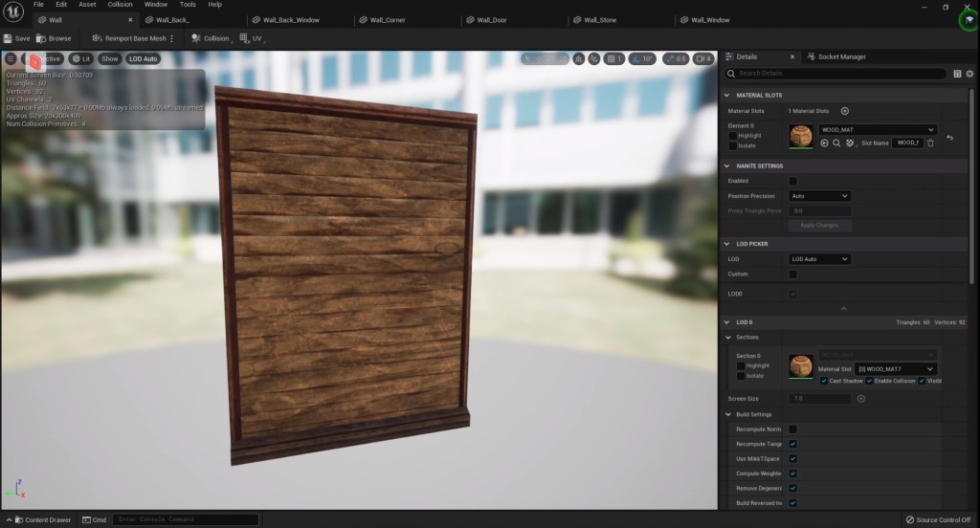The image size is (980, 528).
Task: Toggle Recompute Normals checkbox
Action: (x=792, y=429)
